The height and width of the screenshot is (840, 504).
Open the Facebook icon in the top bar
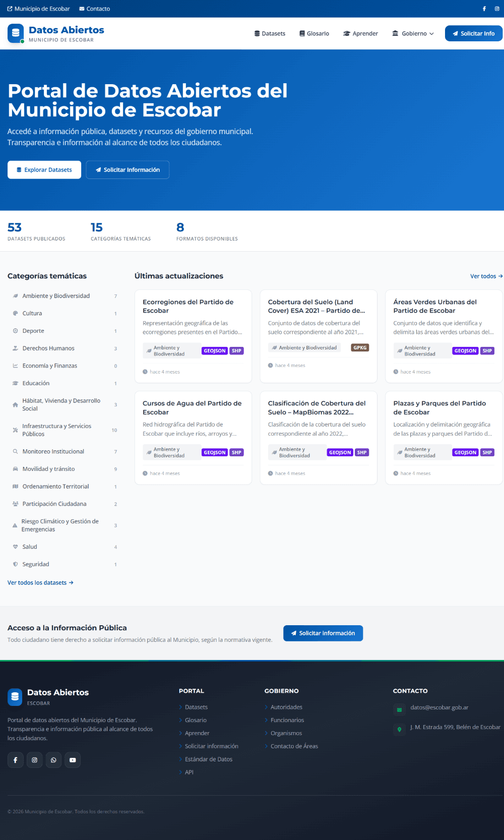point(484,9)
